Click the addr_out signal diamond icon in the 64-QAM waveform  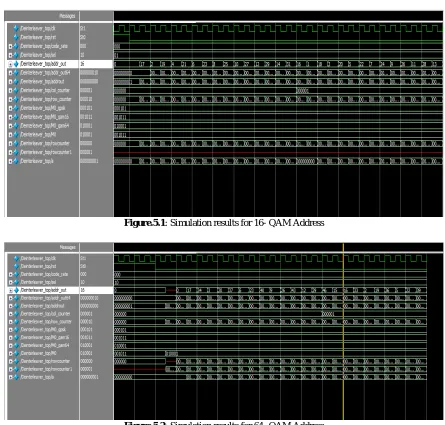click(16, 290)
